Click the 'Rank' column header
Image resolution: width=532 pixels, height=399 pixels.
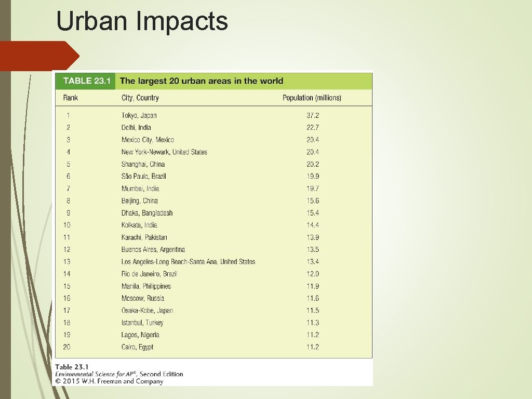[x=71, y=98]
